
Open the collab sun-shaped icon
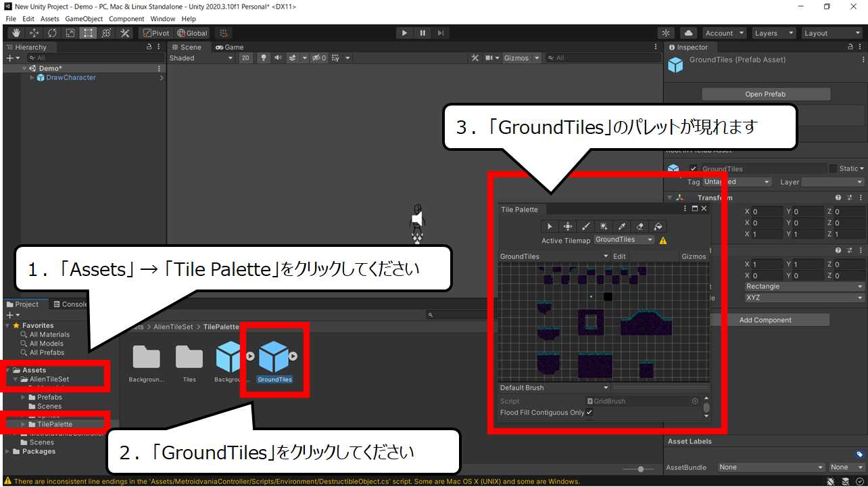(667, 33)
